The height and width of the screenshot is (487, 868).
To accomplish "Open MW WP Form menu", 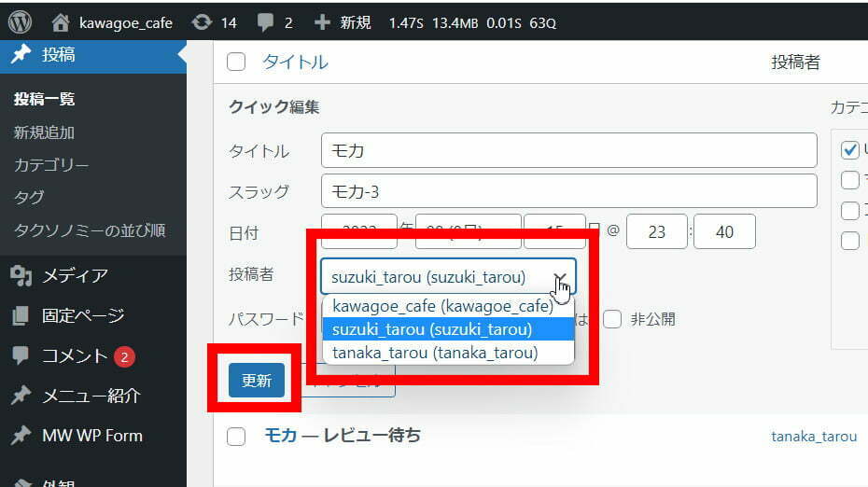I will click(93, 436).
